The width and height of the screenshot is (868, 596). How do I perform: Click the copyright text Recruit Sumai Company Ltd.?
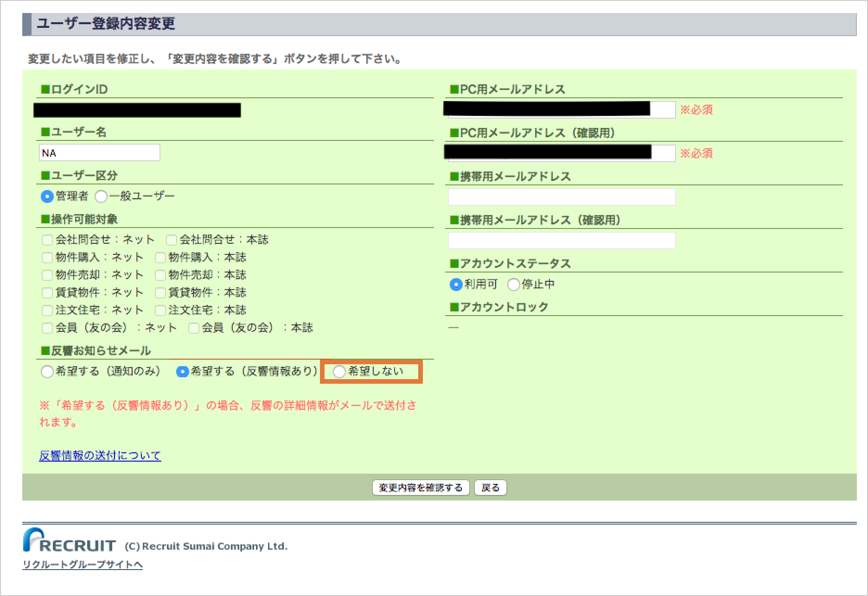206,546
